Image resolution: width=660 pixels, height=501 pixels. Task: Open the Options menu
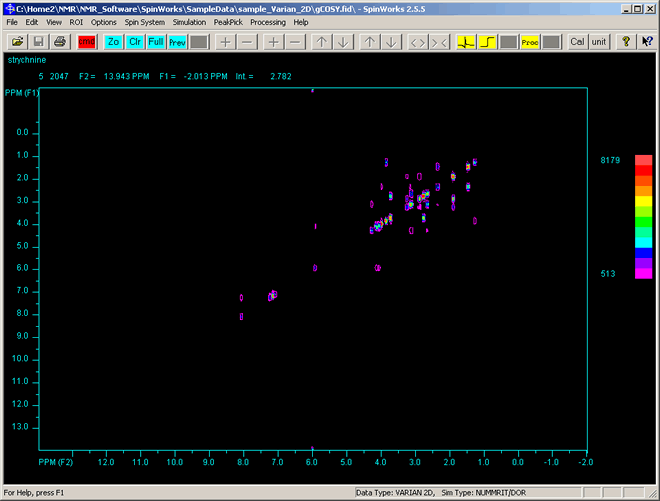[x=104, y=22]
